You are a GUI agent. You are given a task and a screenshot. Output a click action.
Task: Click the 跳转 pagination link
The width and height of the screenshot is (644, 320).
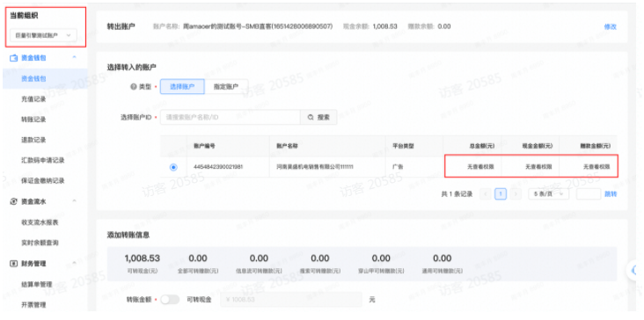[x=611, y=193]
